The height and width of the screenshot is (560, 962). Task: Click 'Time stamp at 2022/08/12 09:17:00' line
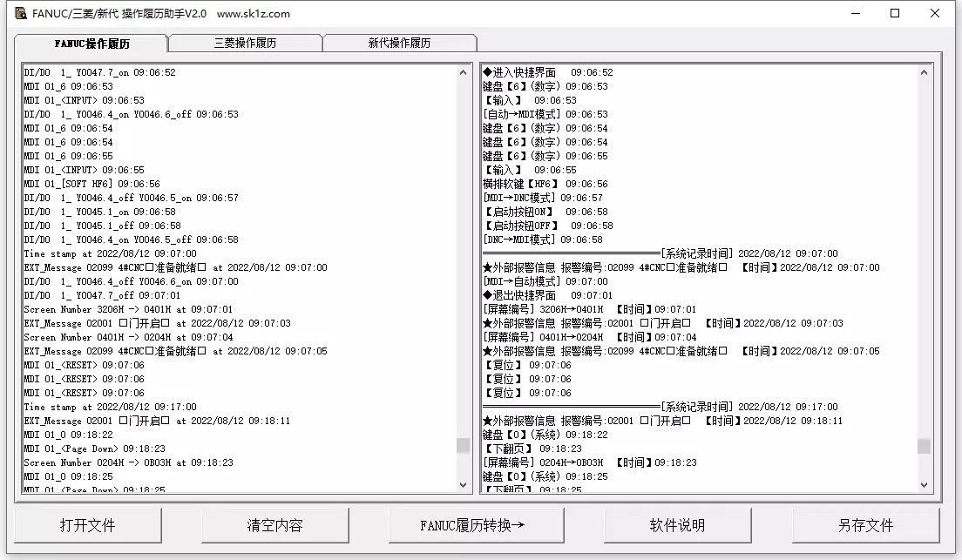coord(111,407)
